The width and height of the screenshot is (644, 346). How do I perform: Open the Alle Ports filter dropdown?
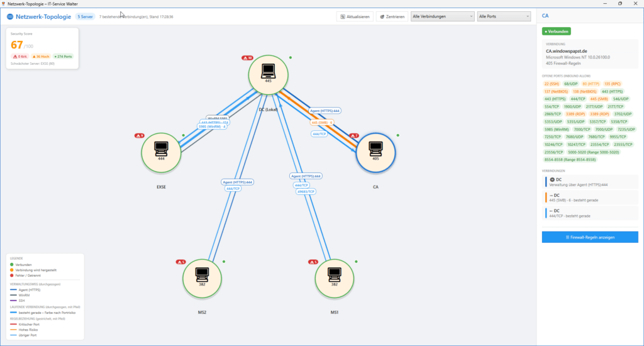[x=504, y=16]
